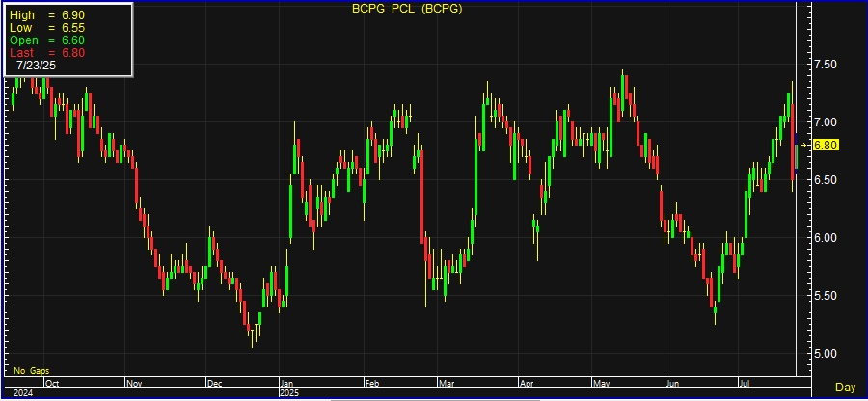This screenshot has height=401, width=868.
Task: Select the Last = 6.80 readout
Action: click(x=47, y=53)
